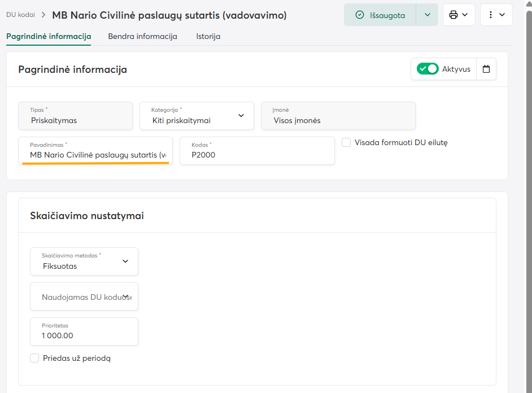Select the Pagrindinė informacija tab
532x393 pixels.
tap(49, 36)
